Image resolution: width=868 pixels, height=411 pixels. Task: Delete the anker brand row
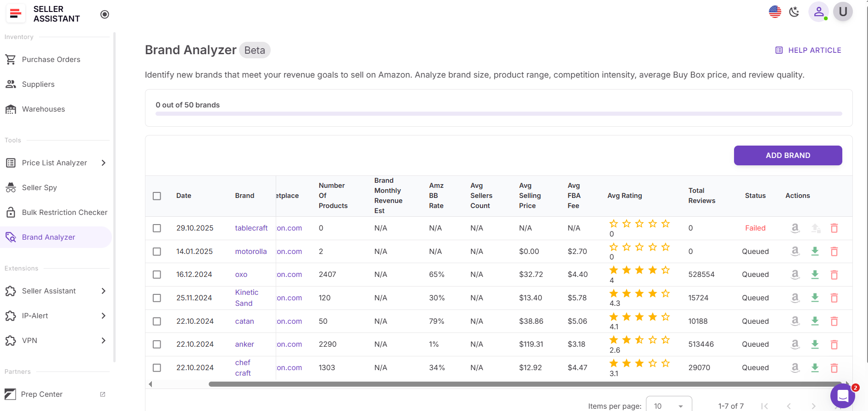pos(834,344)
